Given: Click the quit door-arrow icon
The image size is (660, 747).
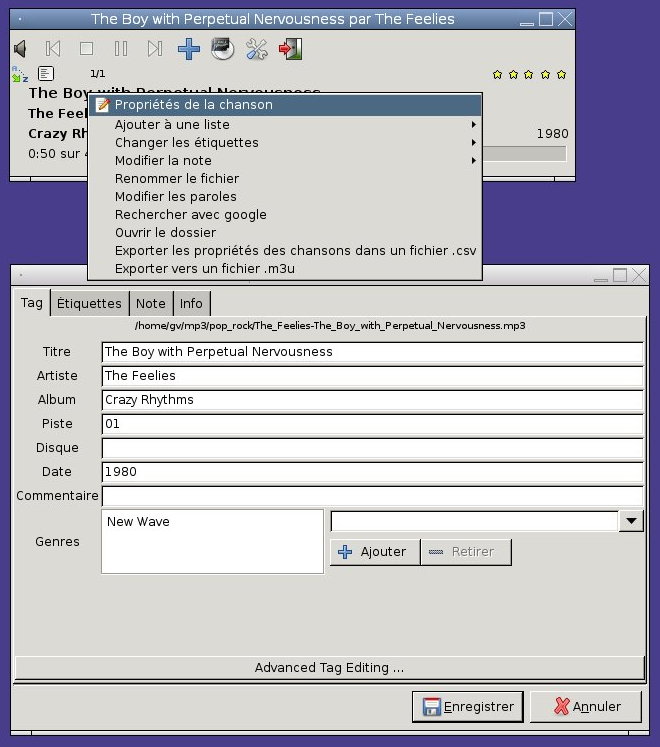Looking at the screenshot, I should tap(290, 49).
